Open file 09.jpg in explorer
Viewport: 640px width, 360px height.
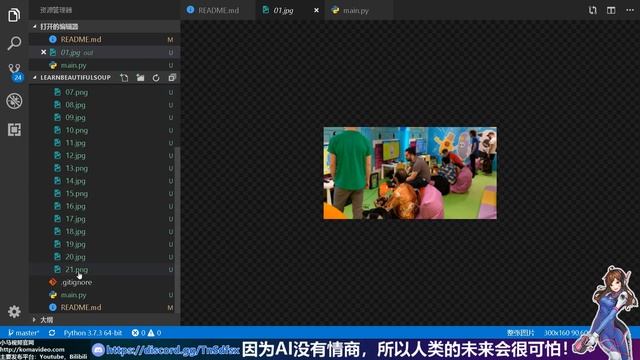(x=102, y=118)
